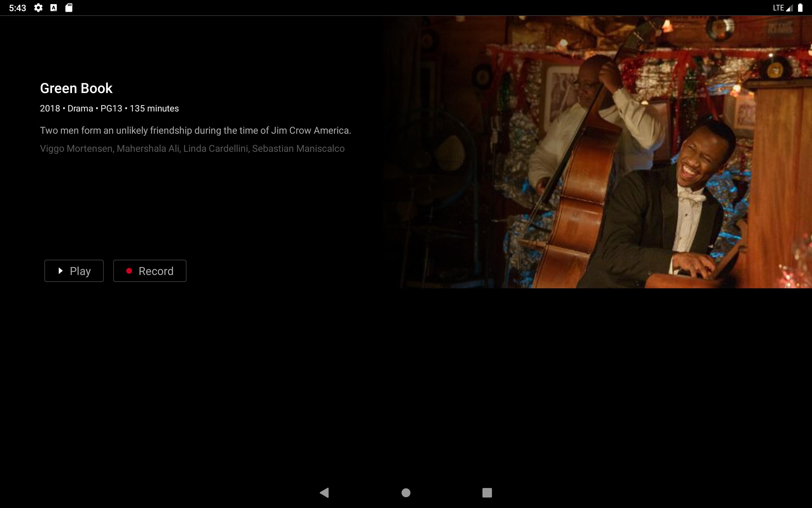Tap the battery icon
Image resolution: width=812 pixels, height=508 pixels.
pyautogui.click(x=800, y=8)
